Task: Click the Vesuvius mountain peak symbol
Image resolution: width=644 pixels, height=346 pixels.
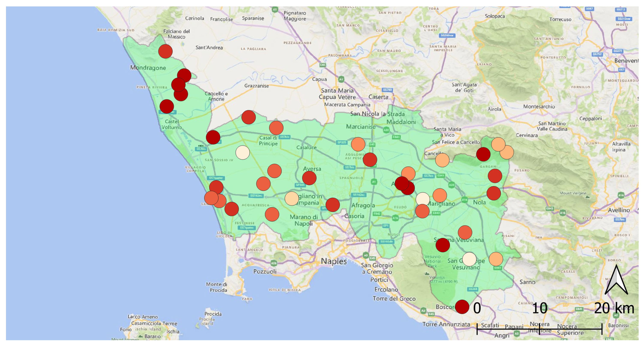Action: click(x=427, y=274)
